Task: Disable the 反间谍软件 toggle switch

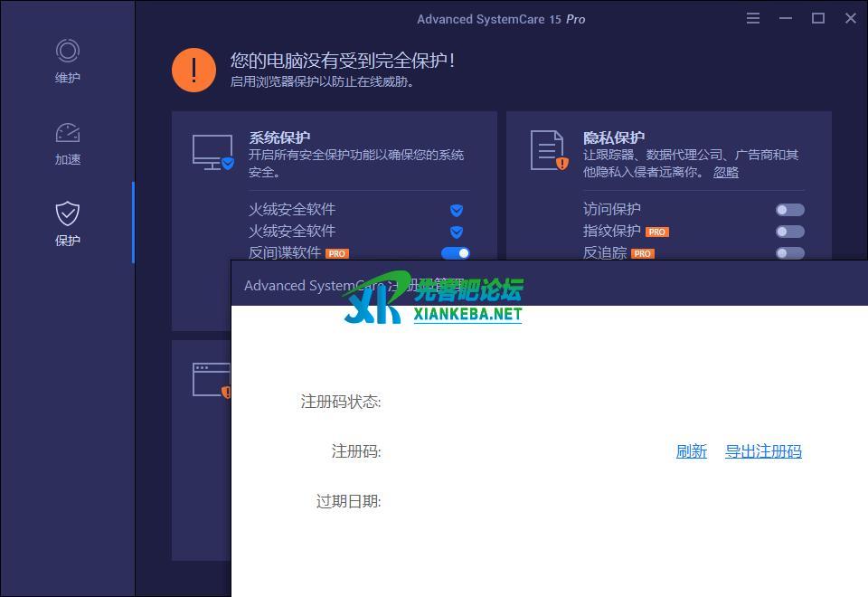Action: coord(456,253)
